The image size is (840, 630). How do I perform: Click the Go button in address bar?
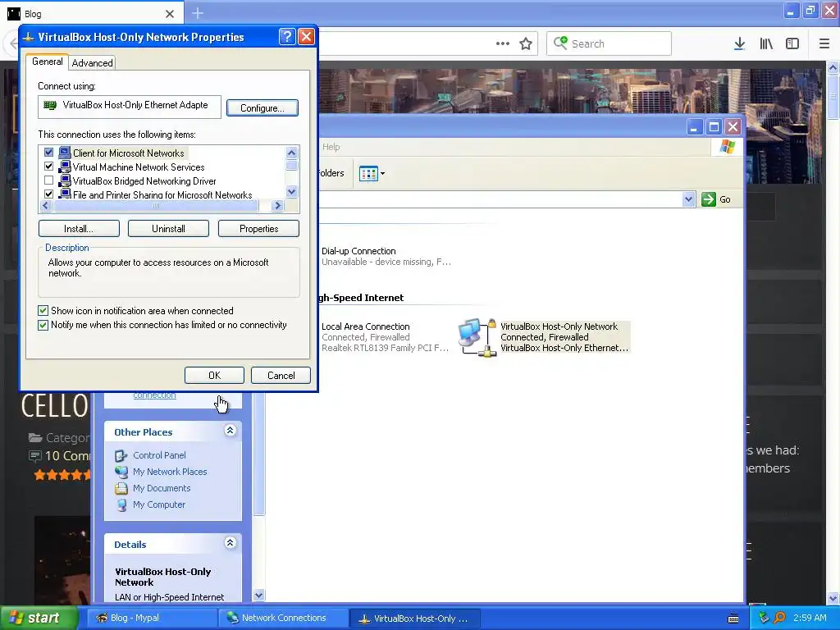pyautogui.click(x=716, y=199)
